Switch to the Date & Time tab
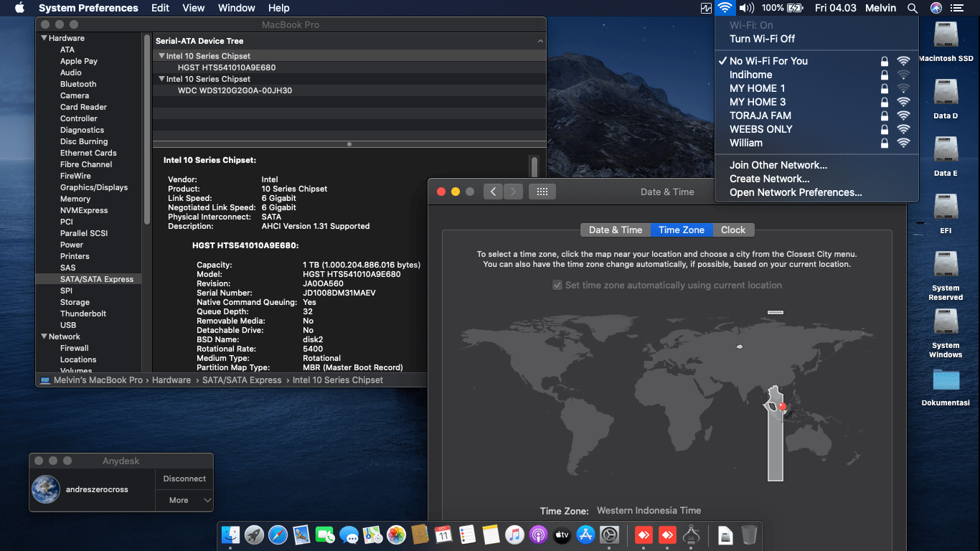This screenshot has height=551, width=980. click(x=616, y=230)
